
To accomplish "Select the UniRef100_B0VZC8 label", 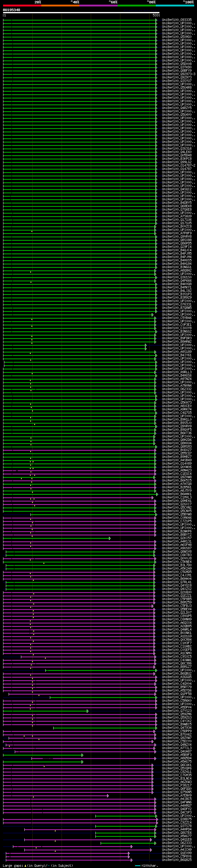I will click(177, 226).
